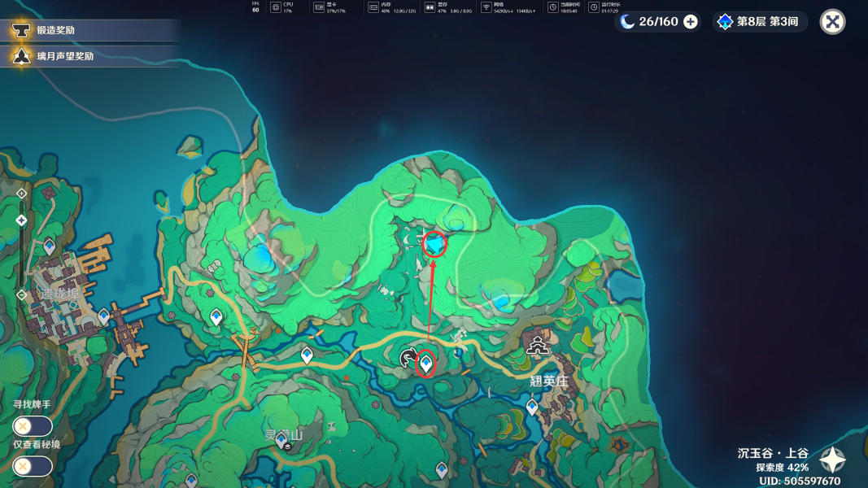Image resolution: width=868 pixels, height=488 pixels.
Task: Click the zoom-out minus diamond on the zoom bar
Action: click(22, 295)
